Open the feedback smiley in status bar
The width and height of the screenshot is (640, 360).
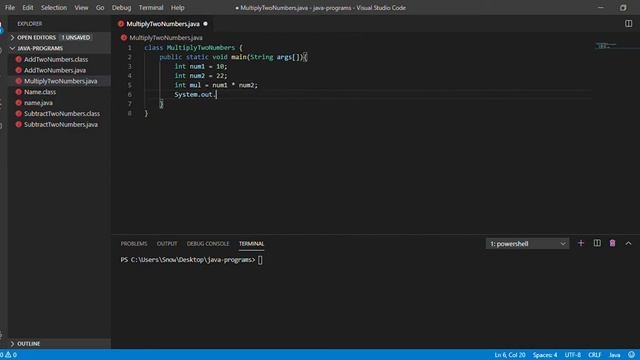pyautogui.click(x=631, y=355)
